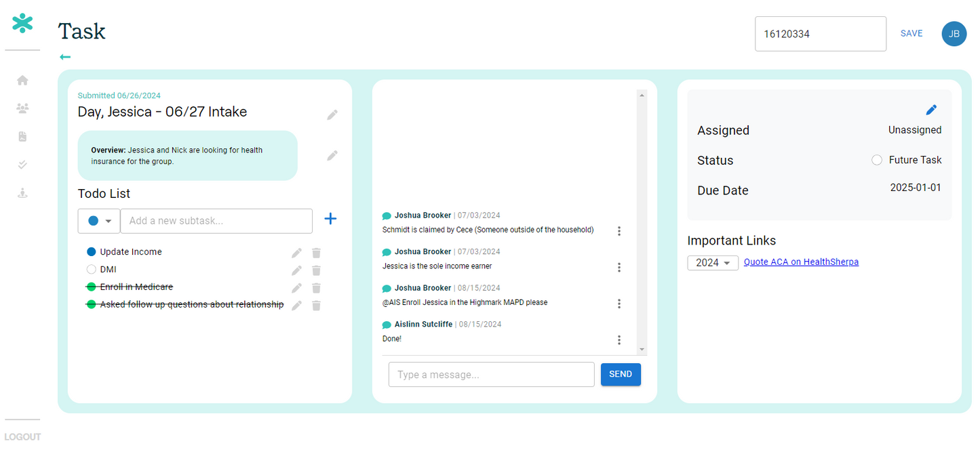Open the JB user avatar menu
Screen dimensions: 980x454
coord(954,34)
